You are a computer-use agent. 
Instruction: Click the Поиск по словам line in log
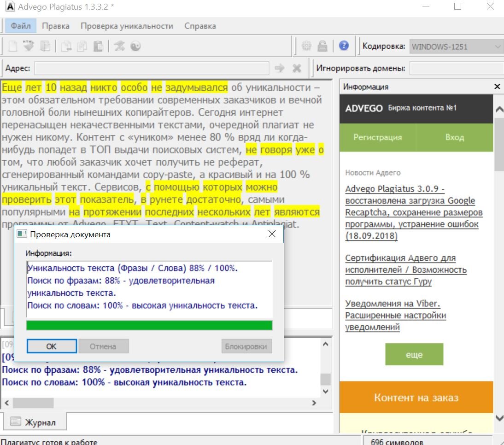[124, 382]
